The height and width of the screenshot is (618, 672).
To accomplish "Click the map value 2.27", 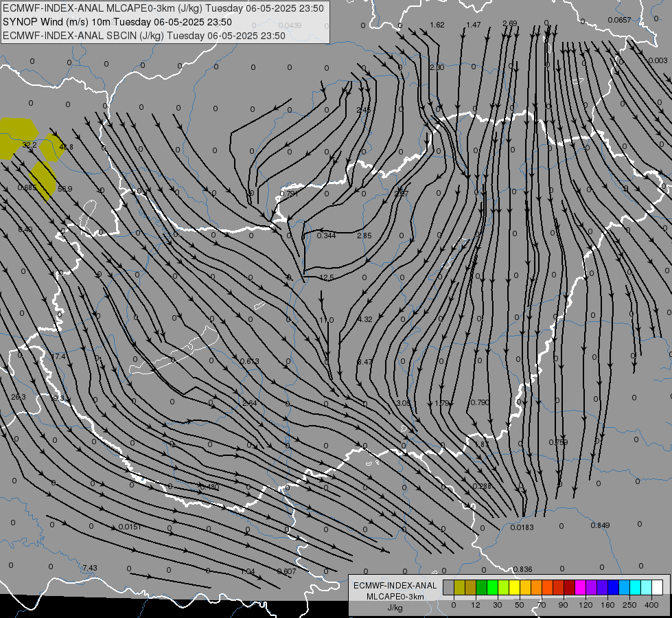I will tap(402, 194).
